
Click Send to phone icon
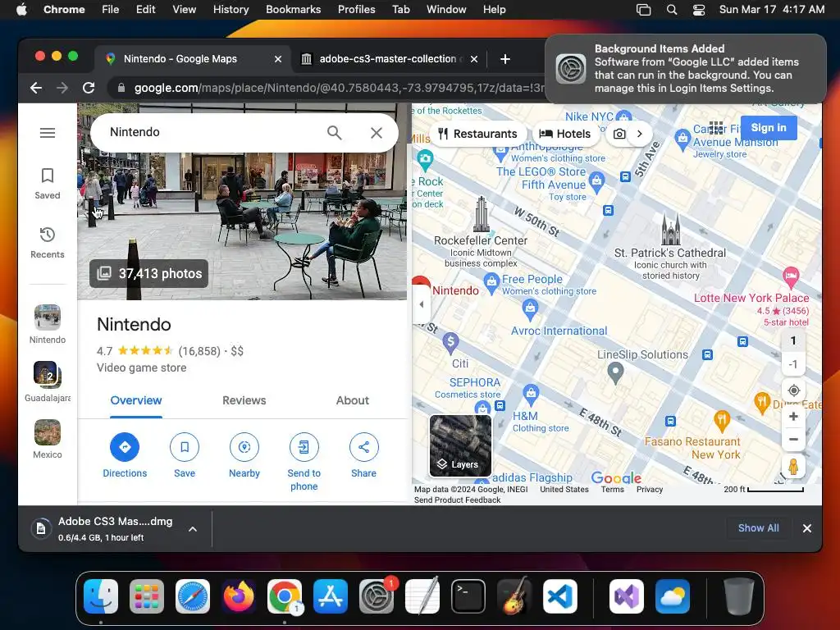304,447
